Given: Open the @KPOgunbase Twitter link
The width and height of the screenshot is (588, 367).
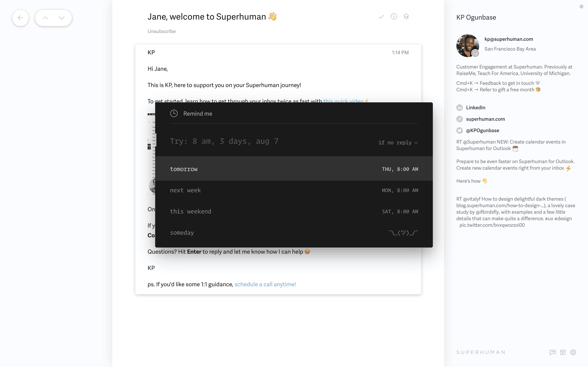Looking at the screenshot, I should (482, 130).
